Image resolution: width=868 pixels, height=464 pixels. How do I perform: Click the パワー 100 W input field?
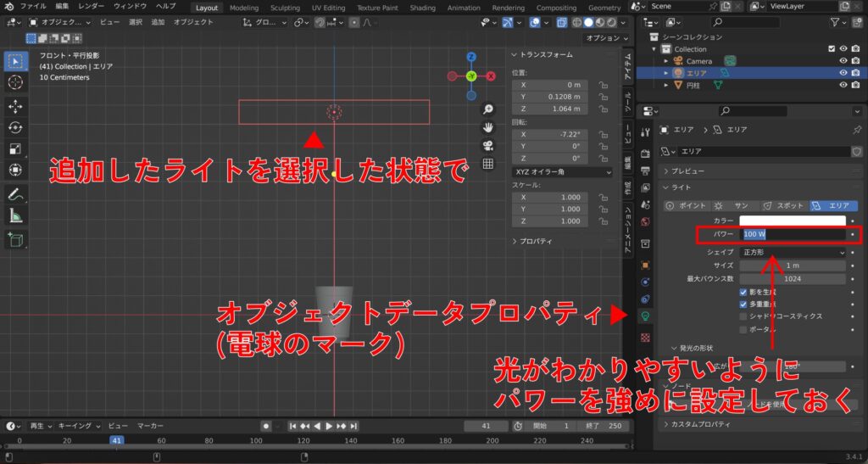point(793,233)
